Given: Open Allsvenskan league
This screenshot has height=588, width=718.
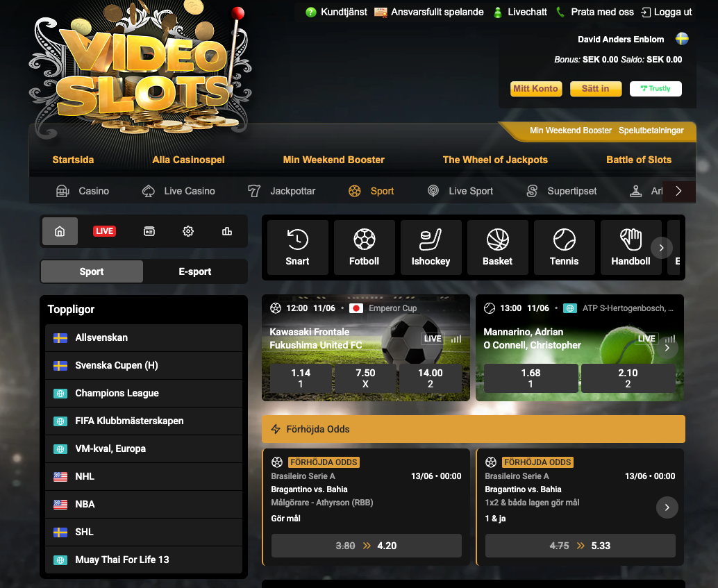Looking at the screenshot, I should [144, 338].
